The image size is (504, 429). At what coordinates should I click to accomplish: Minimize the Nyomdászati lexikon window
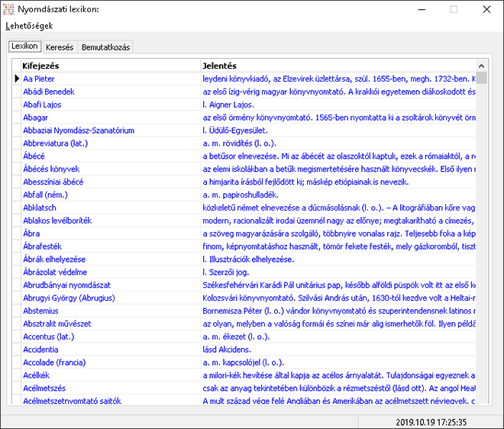coord(422,9)
